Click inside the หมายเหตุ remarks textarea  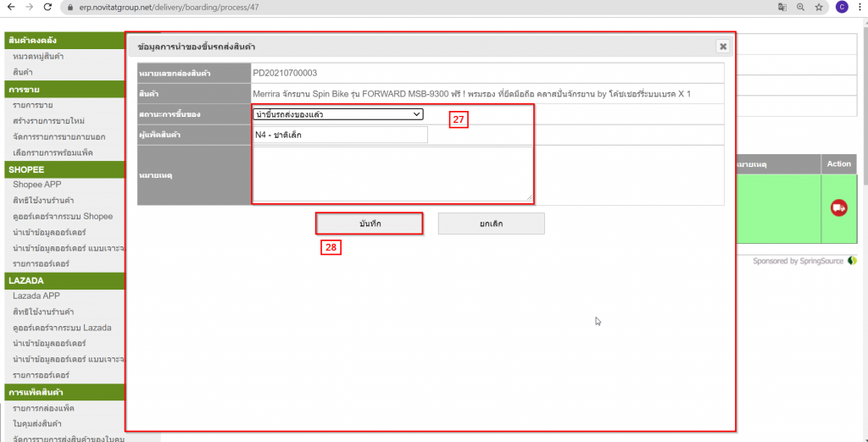pos(392,174)
